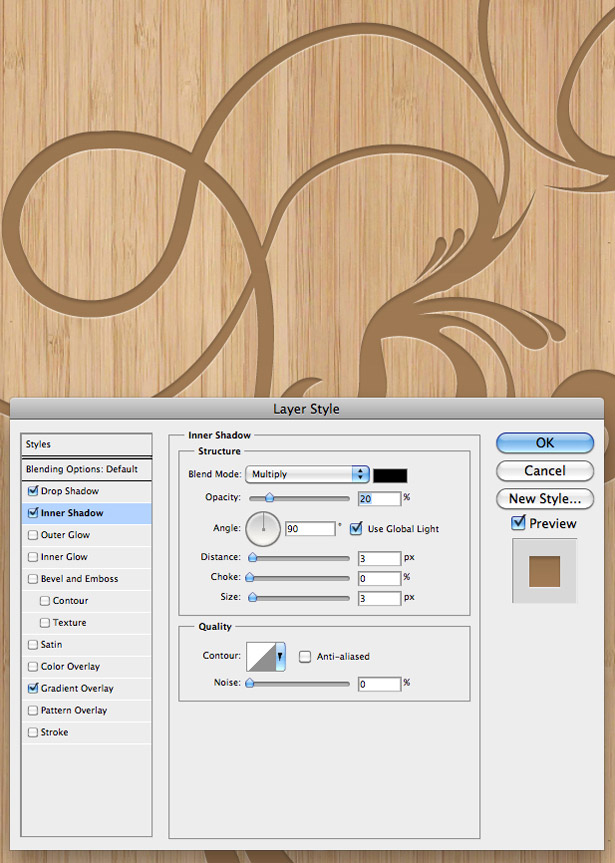This screenshot has width=615, height=863.
Task: Open the Blend Mode Multiply dropdown
Action: (x=307, y=474)
